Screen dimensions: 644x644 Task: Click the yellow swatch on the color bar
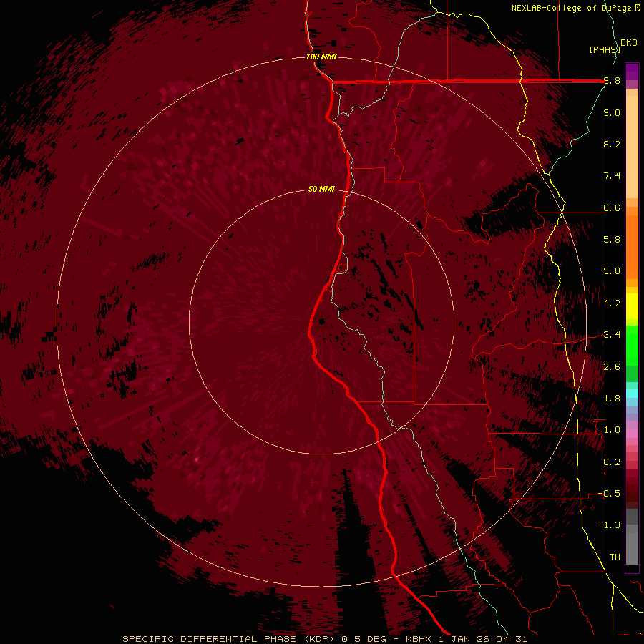coord(632,306)
